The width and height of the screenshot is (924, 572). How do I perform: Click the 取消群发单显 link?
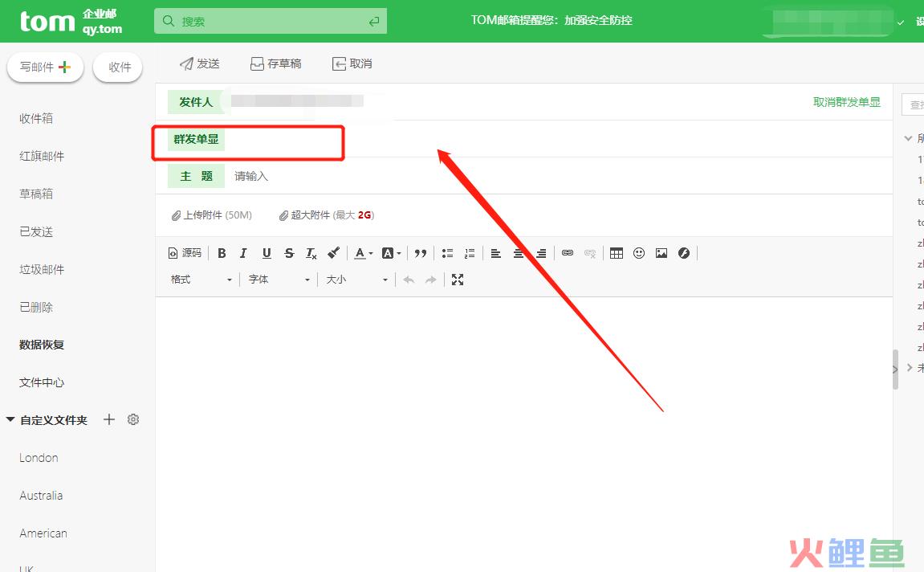(847, 102)
